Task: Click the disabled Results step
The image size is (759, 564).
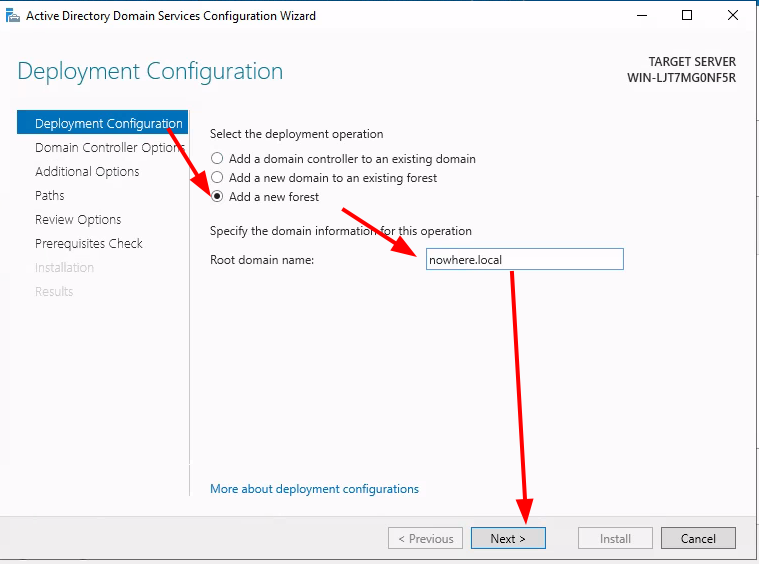Action: point(54,291)
